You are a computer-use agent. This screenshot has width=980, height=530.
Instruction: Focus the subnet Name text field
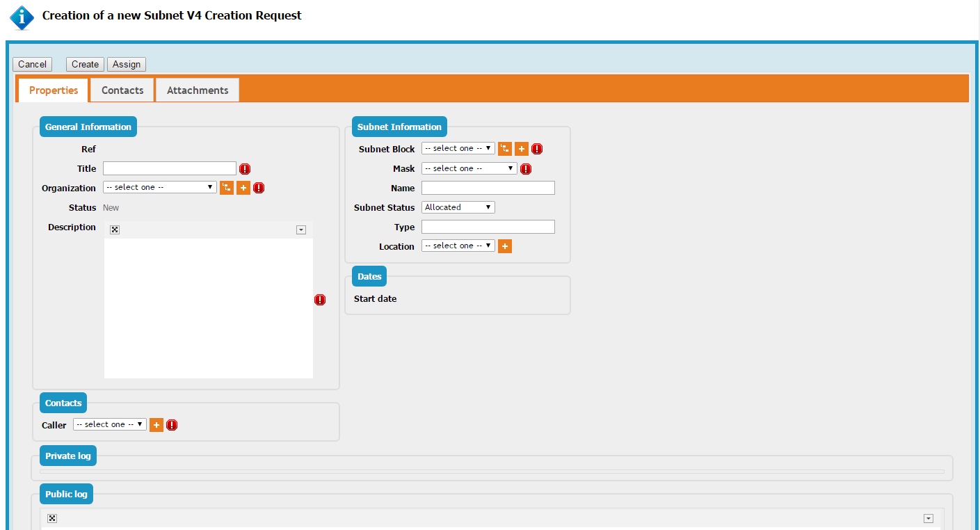tap(488, 188)
